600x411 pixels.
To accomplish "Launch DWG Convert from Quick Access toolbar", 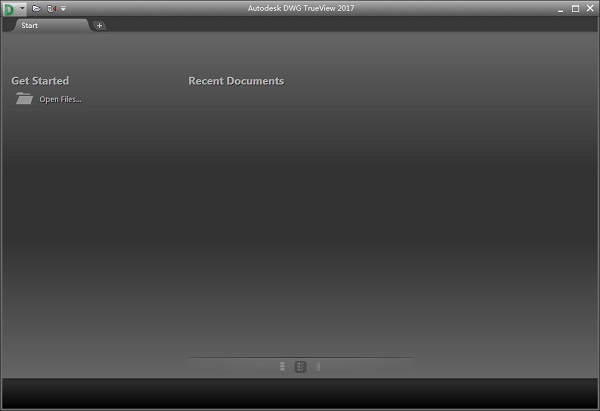I will coord(51,8).
